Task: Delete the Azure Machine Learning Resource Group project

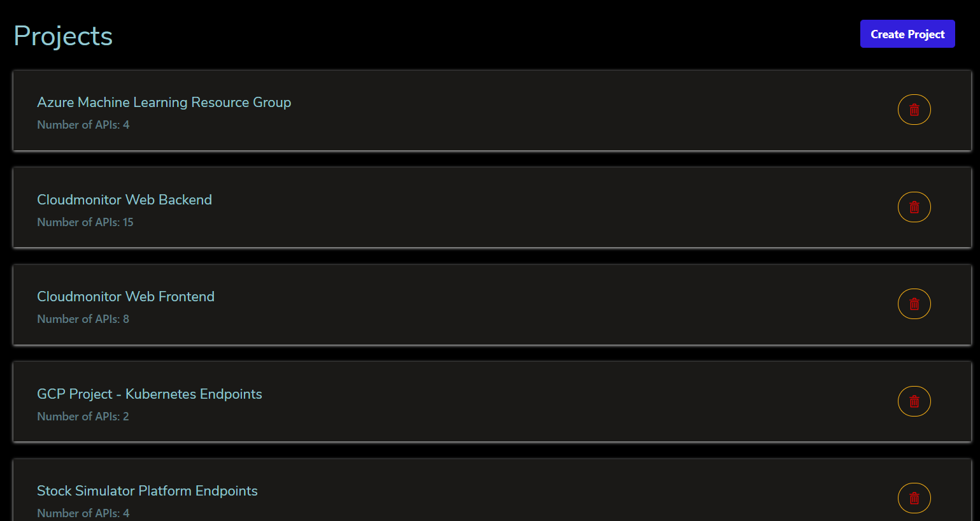Action: [x=914, y=110]
